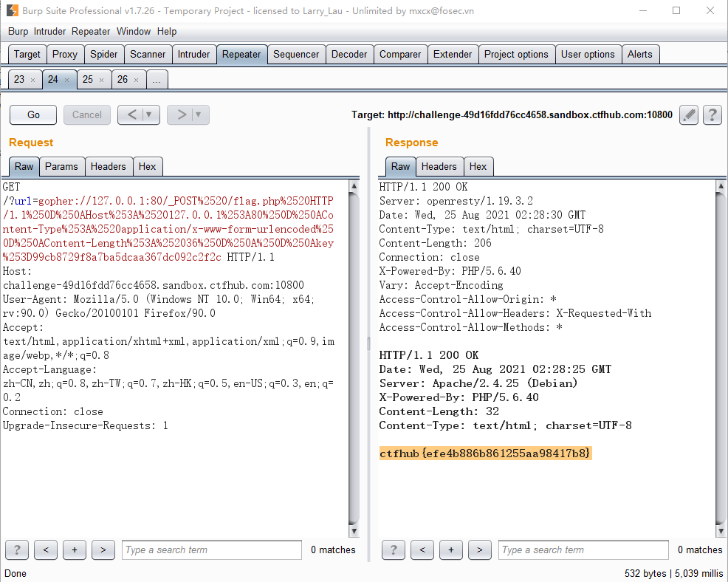This screenshot has height=582, width=728.
Task: Switch to the Comparer tab
Action: (400, 55)
